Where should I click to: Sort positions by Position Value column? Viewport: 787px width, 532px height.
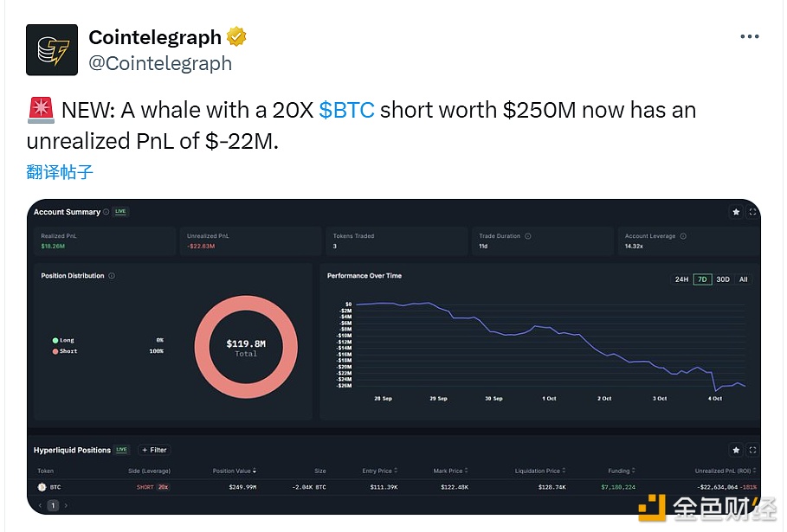click(235, 471)
